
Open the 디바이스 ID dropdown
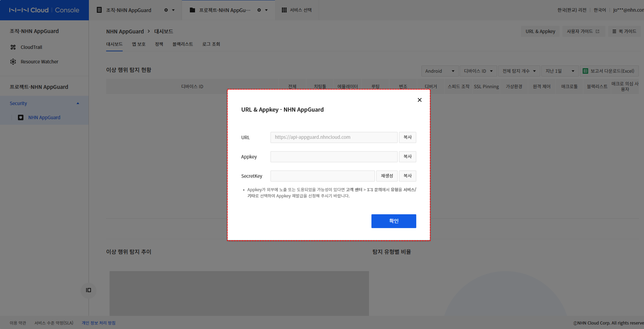click(x=478, y=71)
